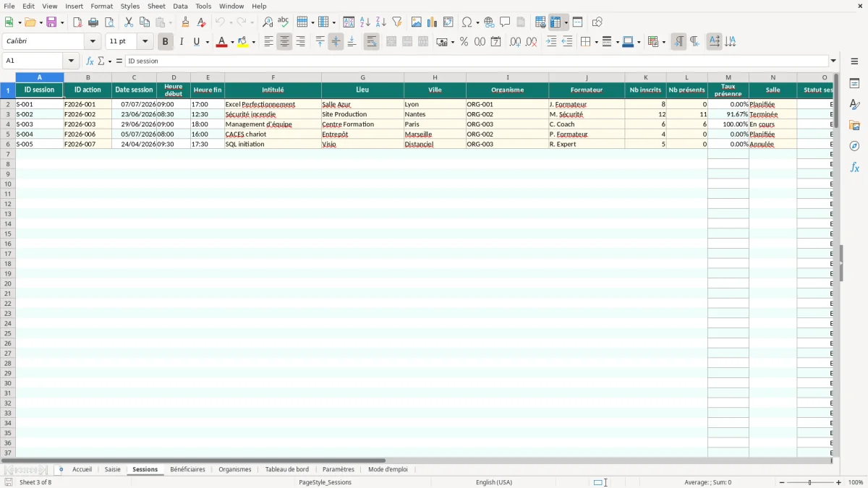Apply the red font color
Viewport: 868px width, 488px height.
221,42
